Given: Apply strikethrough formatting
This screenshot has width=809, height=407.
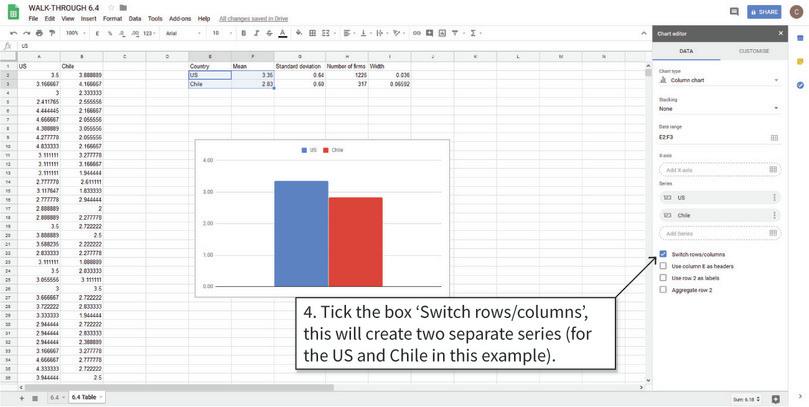Looking at the screenshot, I should coord(269,33).
